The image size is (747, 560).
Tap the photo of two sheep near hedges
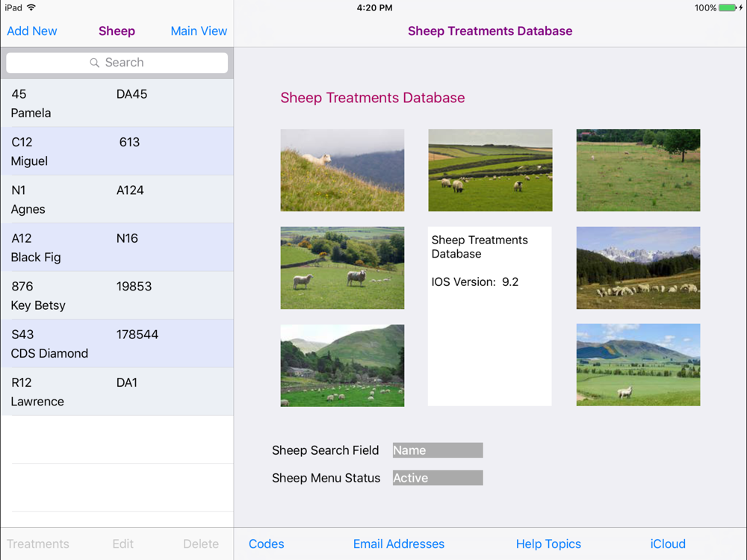tap(343, 267)
